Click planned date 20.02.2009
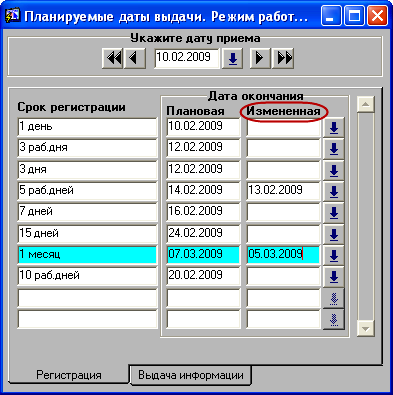 (203, 276)
